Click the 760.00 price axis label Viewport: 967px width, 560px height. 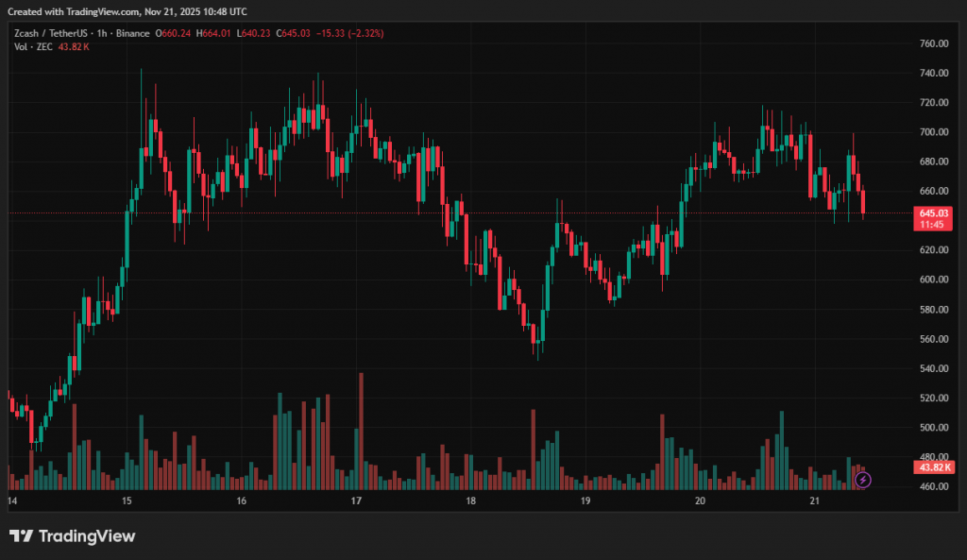coord(933,44)
